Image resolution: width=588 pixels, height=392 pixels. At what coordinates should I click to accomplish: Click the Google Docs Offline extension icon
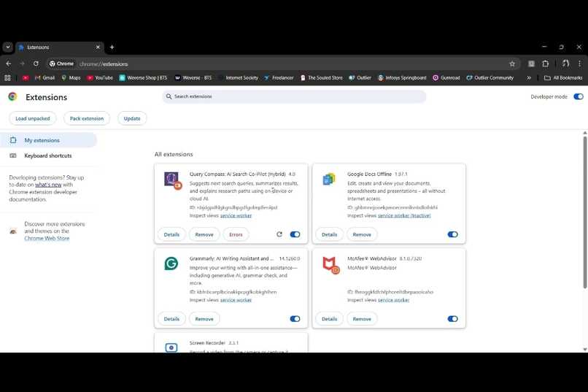[329, 180]
